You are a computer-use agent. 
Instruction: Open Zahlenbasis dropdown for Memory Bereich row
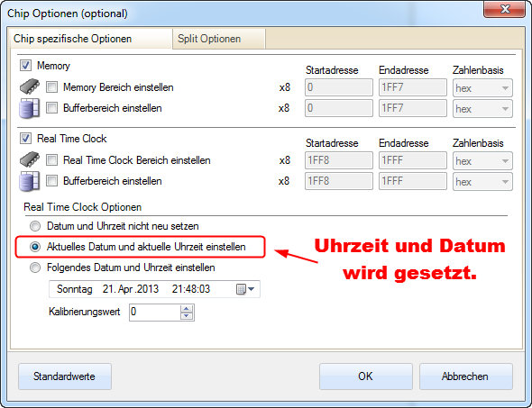(482, 88)
